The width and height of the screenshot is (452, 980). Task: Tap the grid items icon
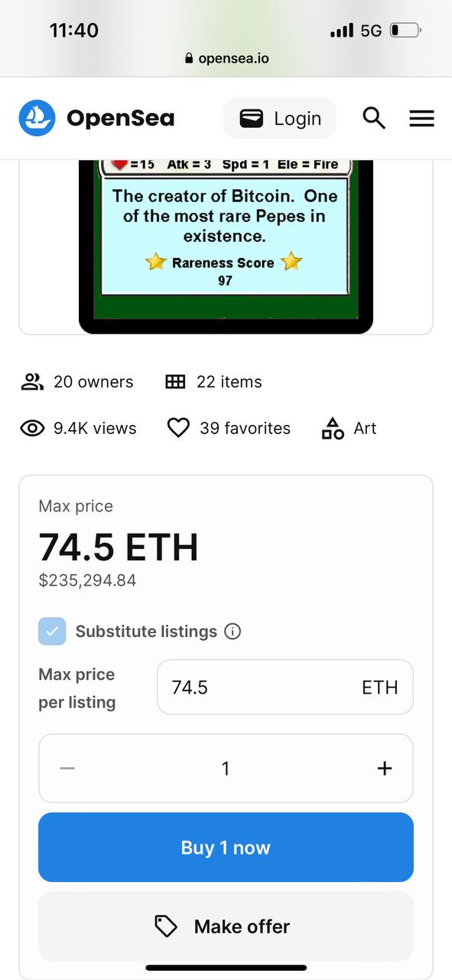(x=175, y=381)
